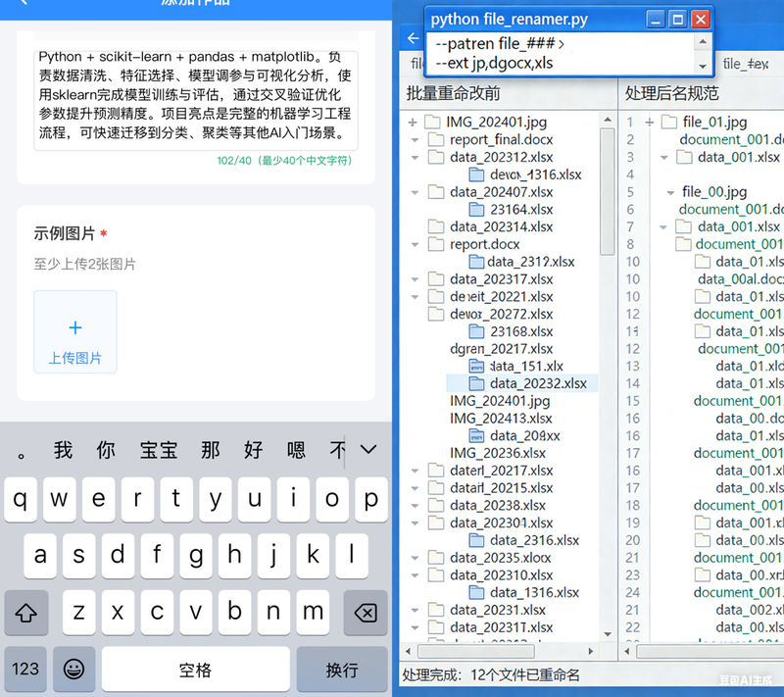784x697 pixels.
Task: Choose the 宝宝 candidate word suggestion
Action: click(x=159, y=450)
